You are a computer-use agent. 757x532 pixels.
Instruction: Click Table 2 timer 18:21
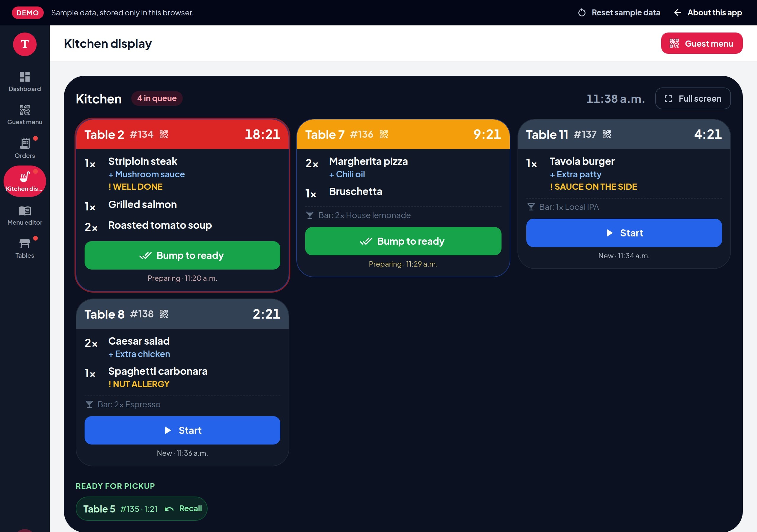point(263,134)
